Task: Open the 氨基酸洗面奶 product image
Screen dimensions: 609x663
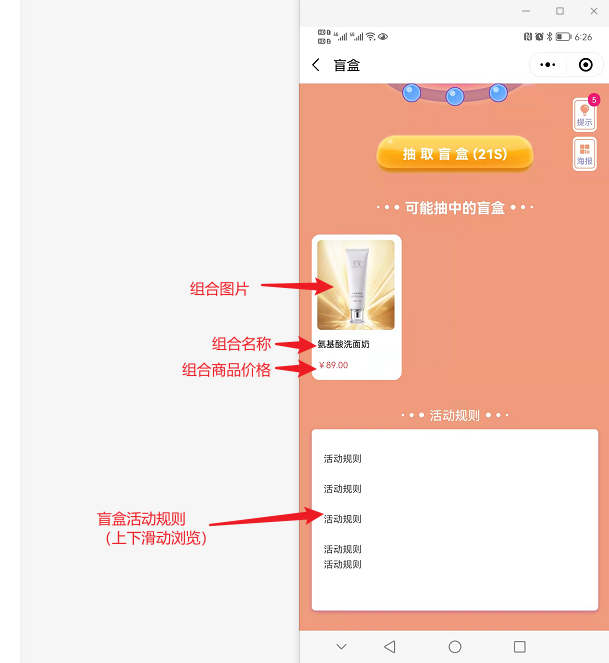Action: [x=356, y=285]
